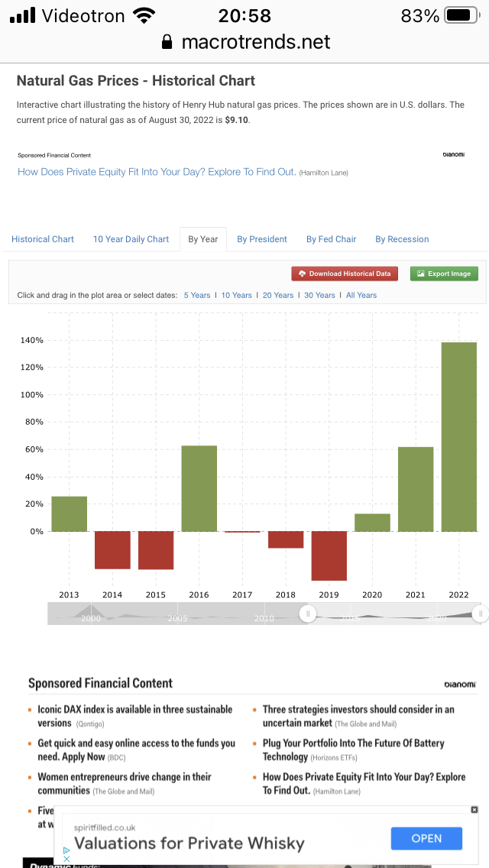Tap the Wi-Fi icon in status bar
The width and height of the screenshot is (489, 868).
coord(144,15)
